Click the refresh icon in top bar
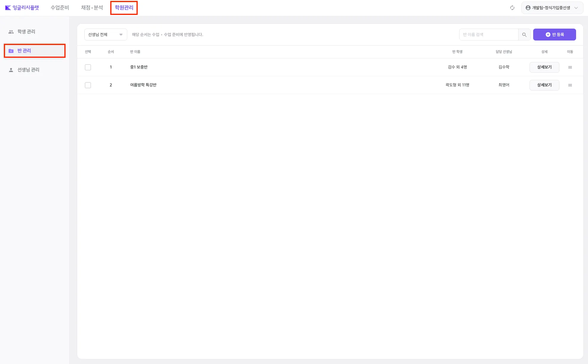The width and height of the screenshot is (588, 364). (x=512, y=8)
